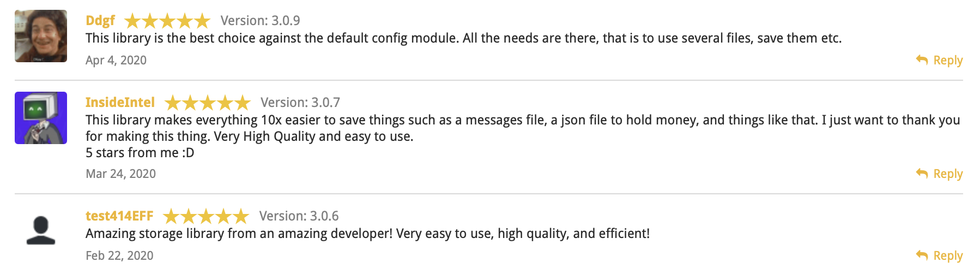Image resolution: width=980 pixels, height=274 pixels.
Task: Open InsideIntel's username profile link
Action: pos(120,103)
